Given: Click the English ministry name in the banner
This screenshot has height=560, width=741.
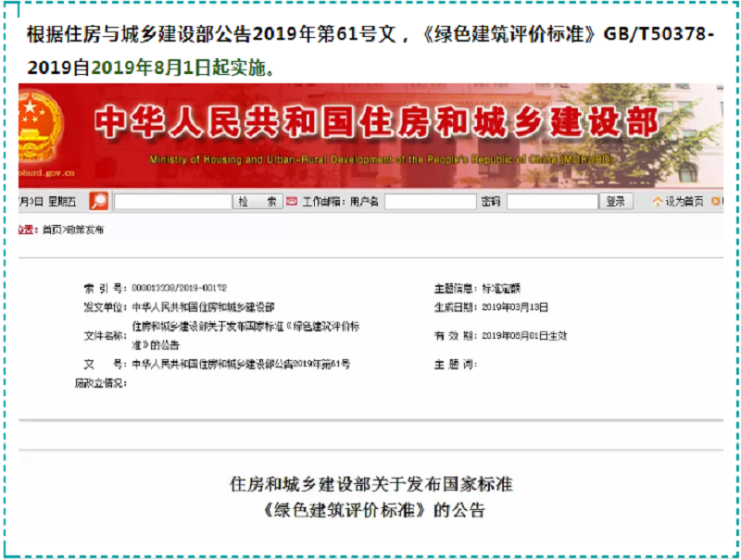Looking at the screenshot, I should (x=381, y=159).
